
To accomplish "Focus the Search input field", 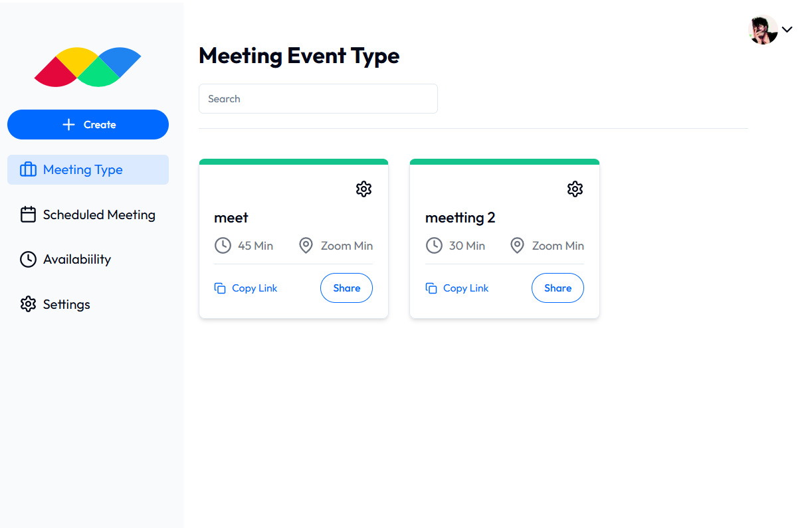I will (x=318, y=99).
